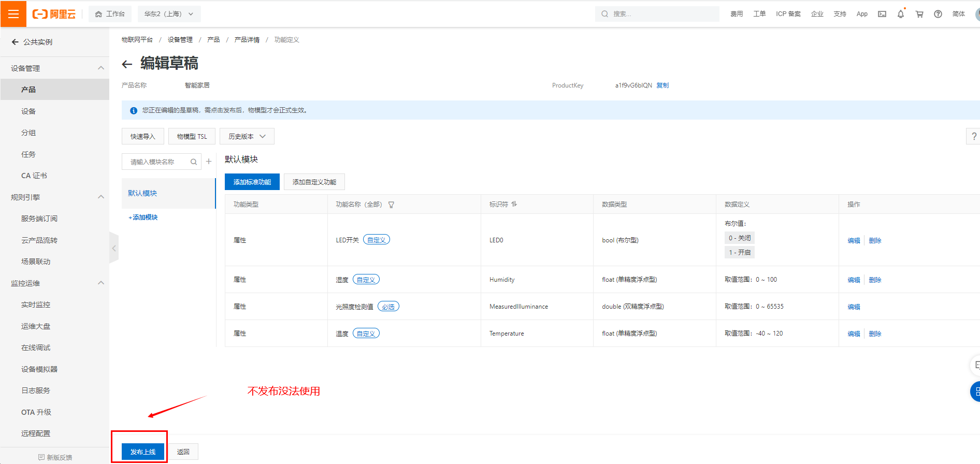The width and height of the screenshot is (980, 464).
Task: Edit the LED开关 property row
Action: (854, 240)
